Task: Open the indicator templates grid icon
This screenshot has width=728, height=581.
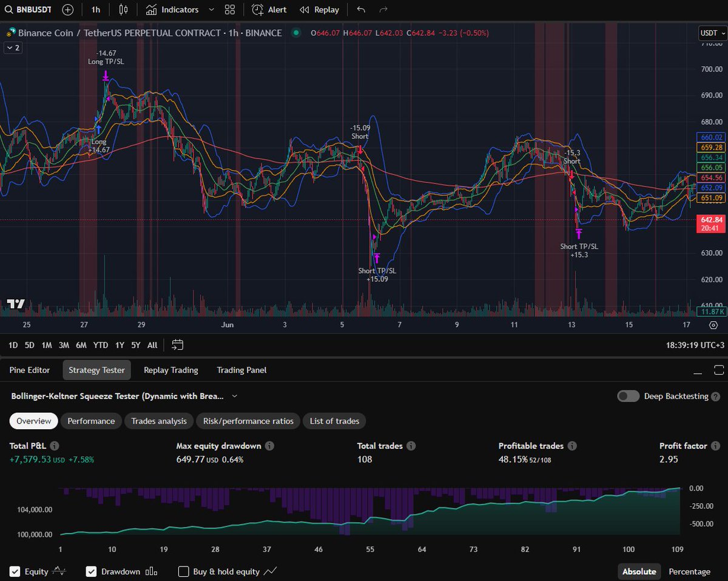Action: coord(229,10)
